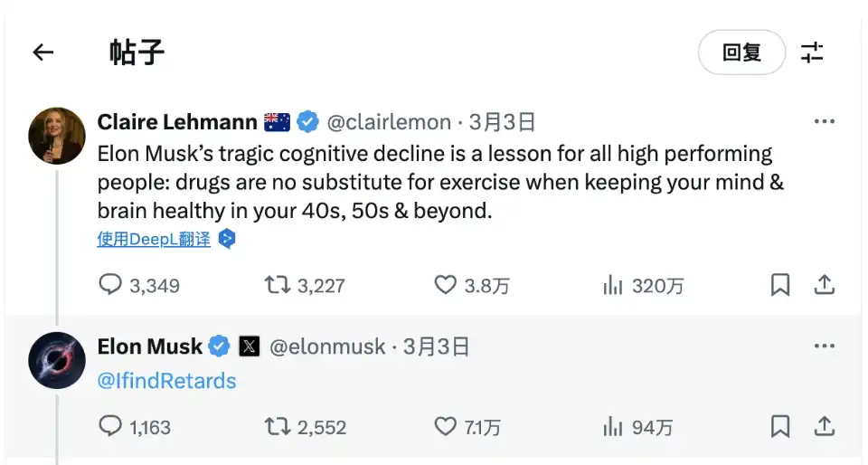868x465 pixels.
Task: Like Claire Lehmann's post
Action: click(445, 286)
